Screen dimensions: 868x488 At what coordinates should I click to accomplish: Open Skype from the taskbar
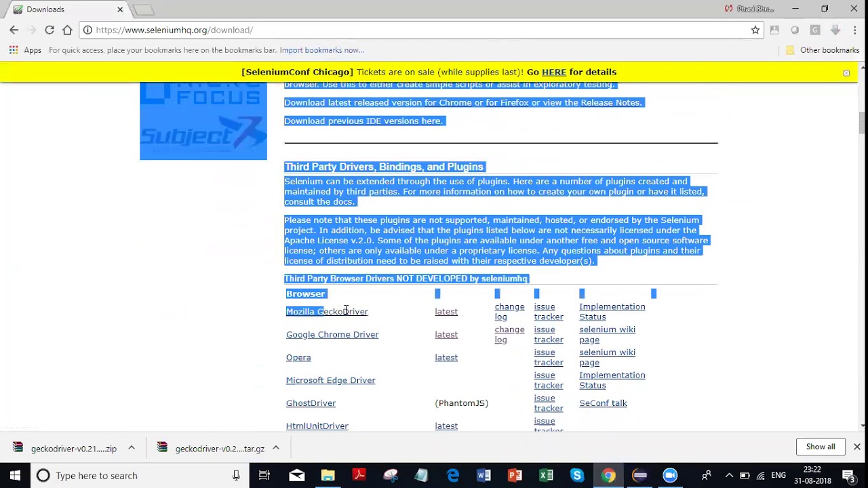[577, 475]
